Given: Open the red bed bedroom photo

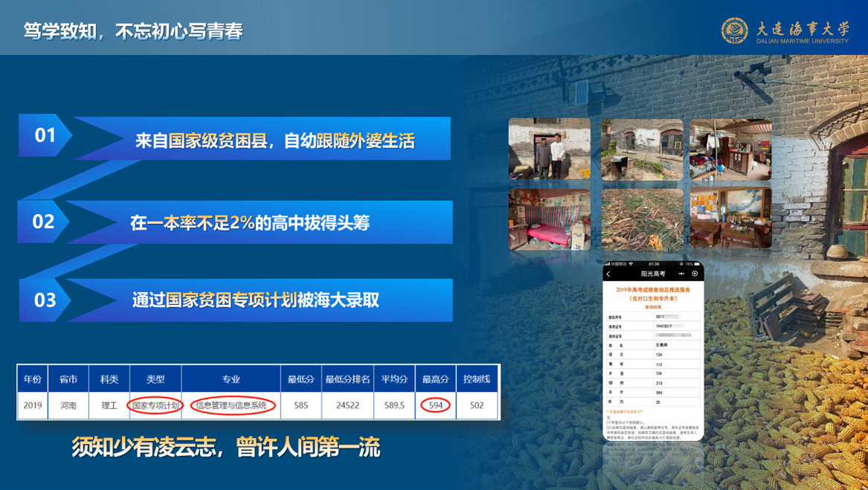Looking at the screenshot, I should tap(549, 219).
